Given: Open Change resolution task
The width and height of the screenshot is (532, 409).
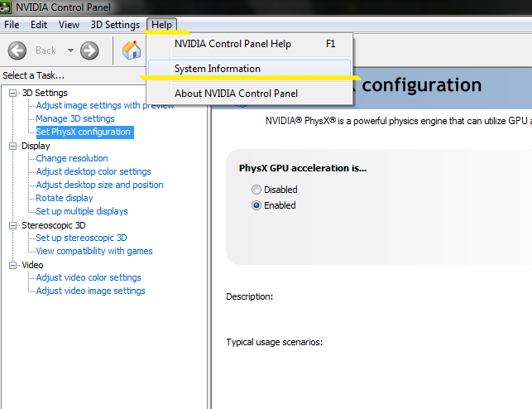Looking at the screenshot, I should [72, 158].
